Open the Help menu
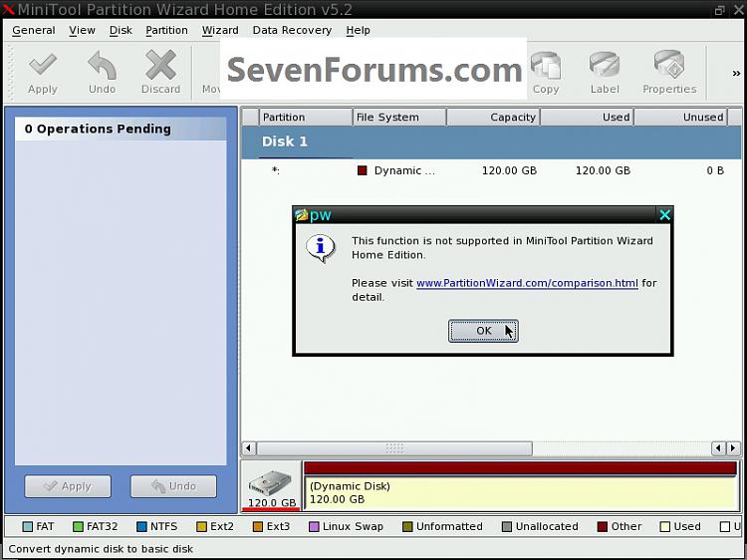Screen dimensions: 747x560 [358, 30]
